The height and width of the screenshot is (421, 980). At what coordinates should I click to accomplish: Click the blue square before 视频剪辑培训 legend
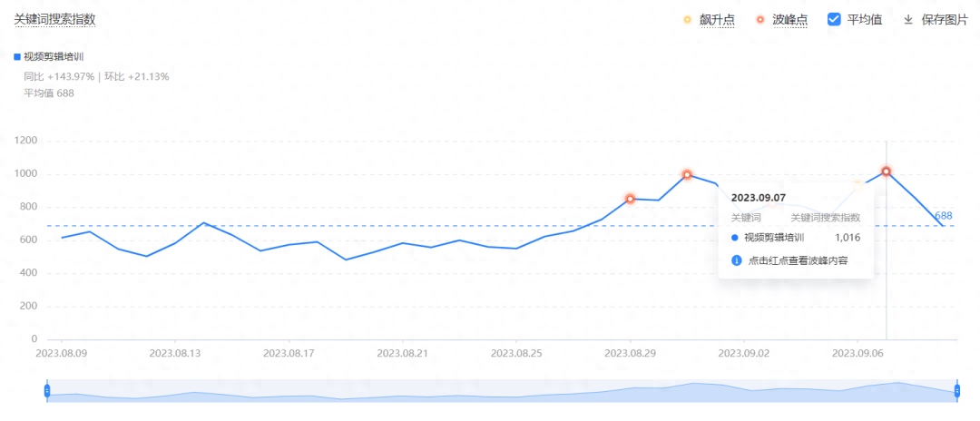tap(17, 57)
